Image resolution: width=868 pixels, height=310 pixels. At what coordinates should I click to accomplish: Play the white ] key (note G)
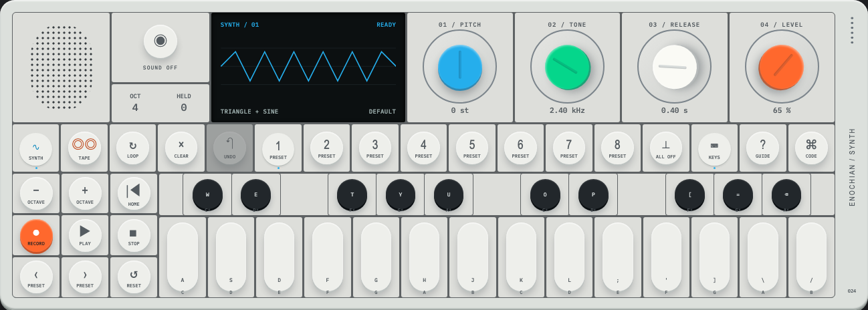[714, 257]
